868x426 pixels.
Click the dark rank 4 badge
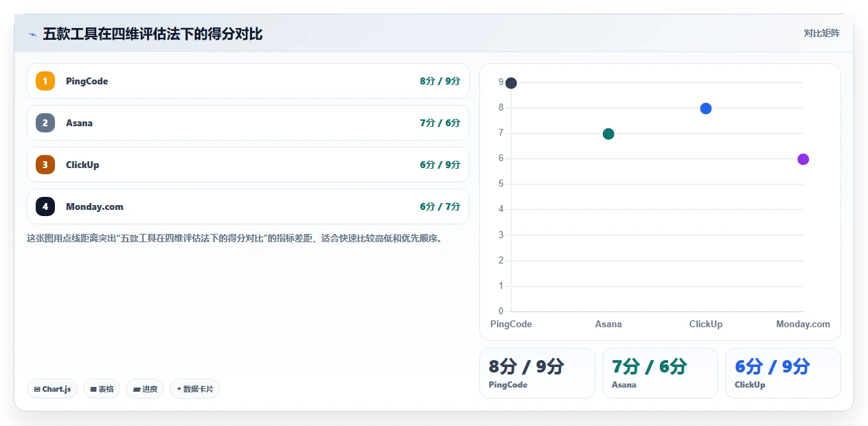[x=45, y=206]
